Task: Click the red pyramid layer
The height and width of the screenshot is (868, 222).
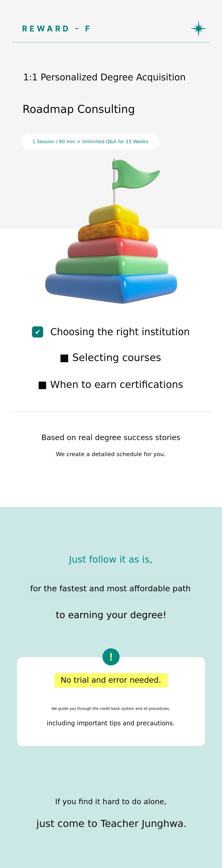Action: 113,249
